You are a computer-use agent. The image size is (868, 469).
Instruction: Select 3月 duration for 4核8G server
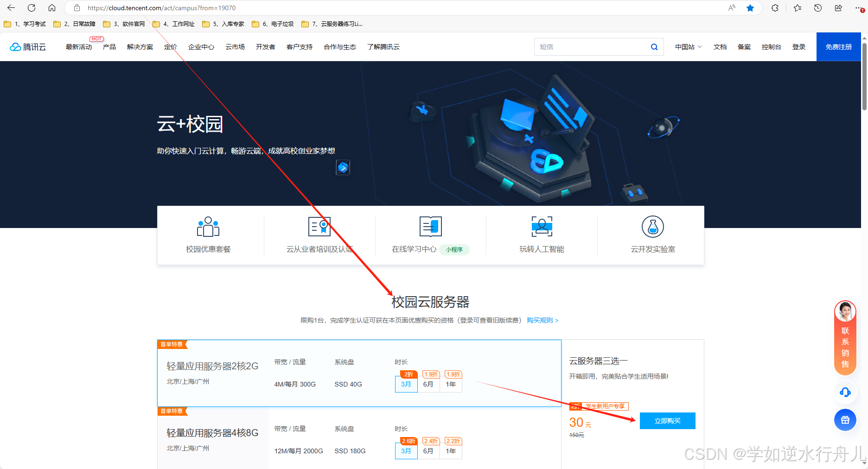(x=406, y=451)
